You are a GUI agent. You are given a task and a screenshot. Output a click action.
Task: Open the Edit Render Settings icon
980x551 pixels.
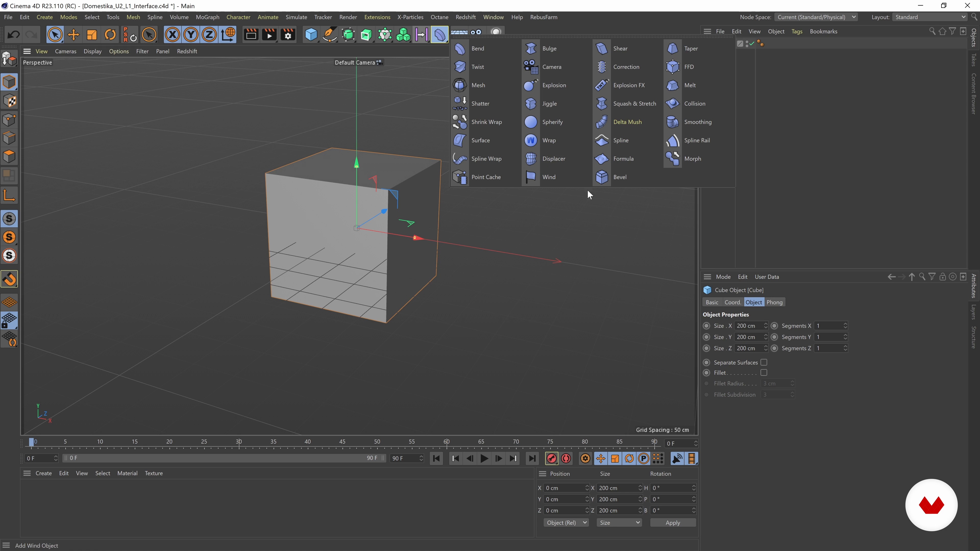[x=288, y=35]
